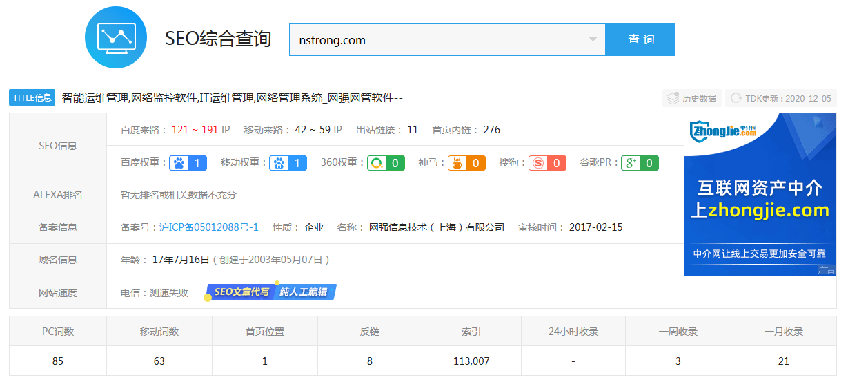Click the PC keyword count 85
Screen dimensions: 868x382
[58, 361]
